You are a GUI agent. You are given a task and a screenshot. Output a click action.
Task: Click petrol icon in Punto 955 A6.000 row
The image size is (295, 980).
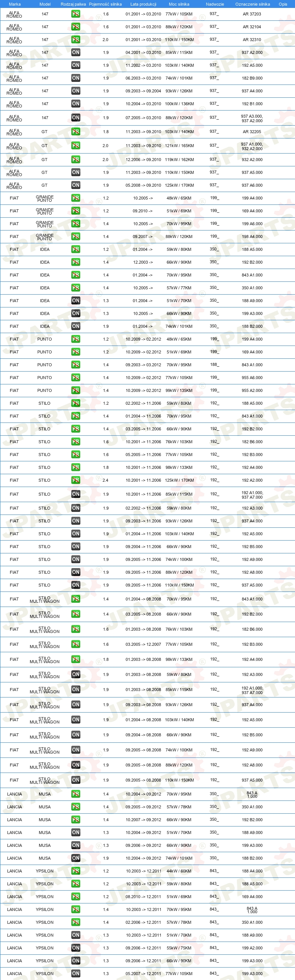(x=76, y=378)
